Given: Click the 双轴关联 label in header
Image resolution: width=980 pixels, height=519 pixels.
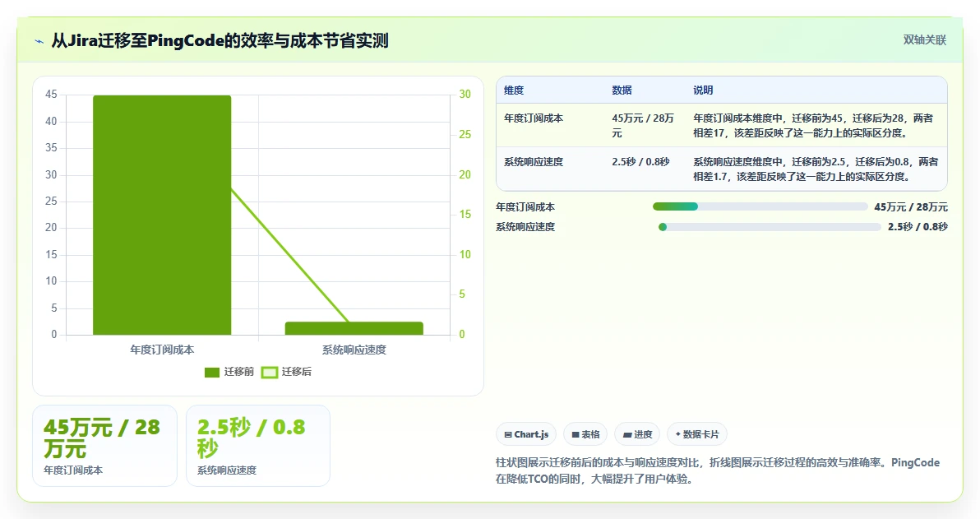Looking at the screenshot, I should tap(924, 40).
